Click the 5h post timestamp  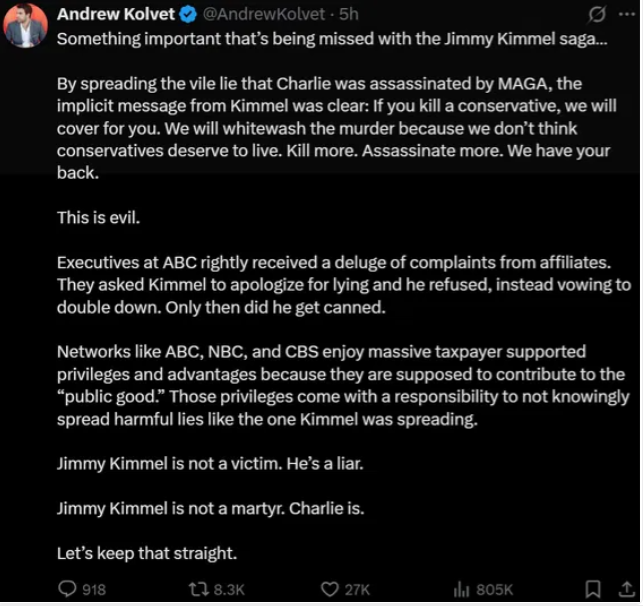point(349,14)
